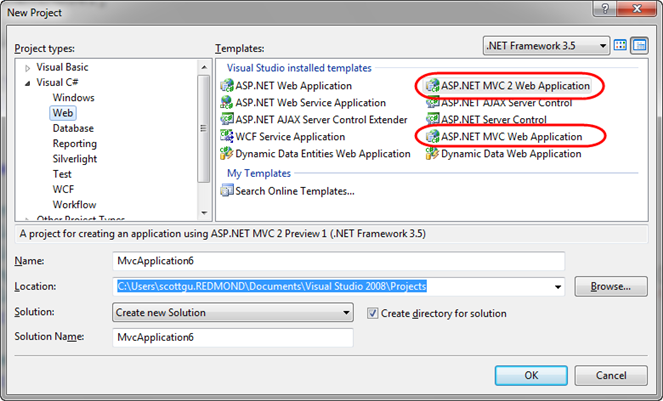The image size is (663, 401).
Task: Select Reporting project type
Action: coord(74,144)
